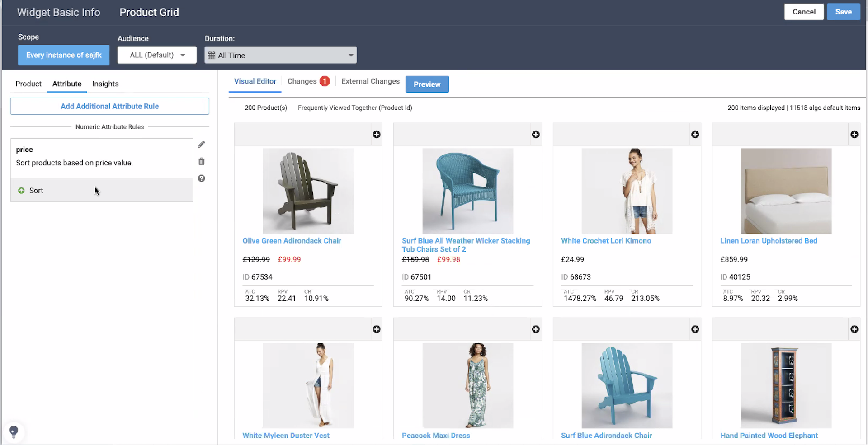The width and height of the screenshot is (868, 445).
Task: Click plus icon on Peacock Maxi Dress card
Action: point(536,329)
